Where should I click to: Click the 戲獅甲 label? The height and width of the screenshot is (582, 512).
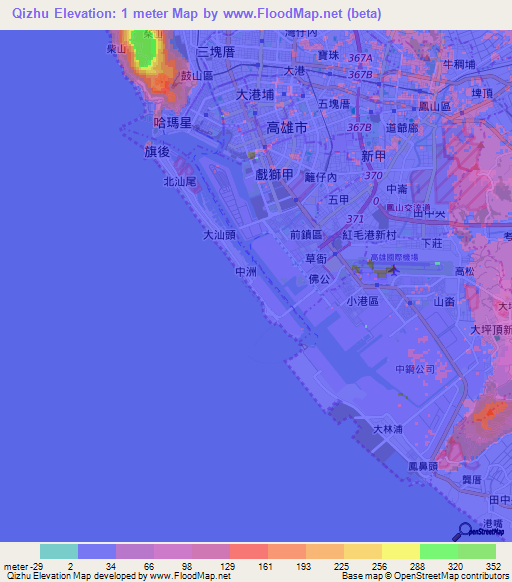click(274, 174)
